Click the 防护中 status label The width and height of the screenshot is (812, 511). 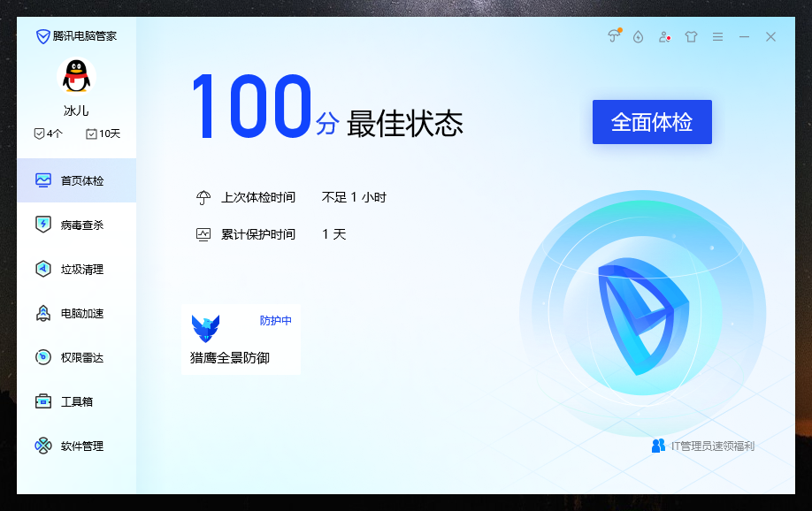tap(275, 320)
